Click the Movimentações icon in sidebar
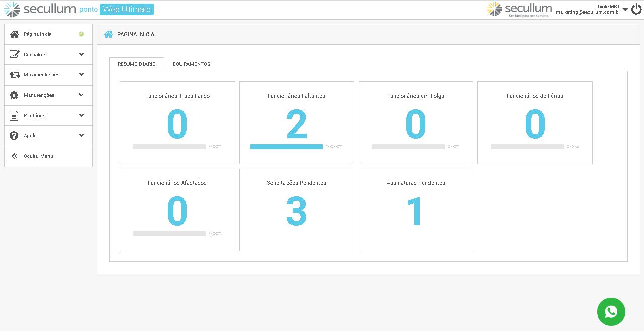 pos(14,74)
